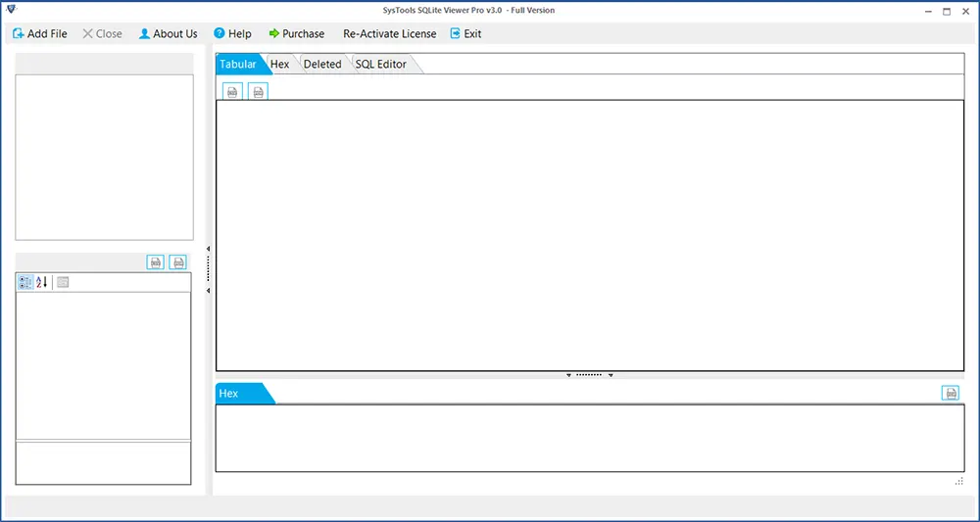Click the resize grip at window corner
Image resolution: width=980 pixels, height=522 pixels.
[x=959, y=482]
